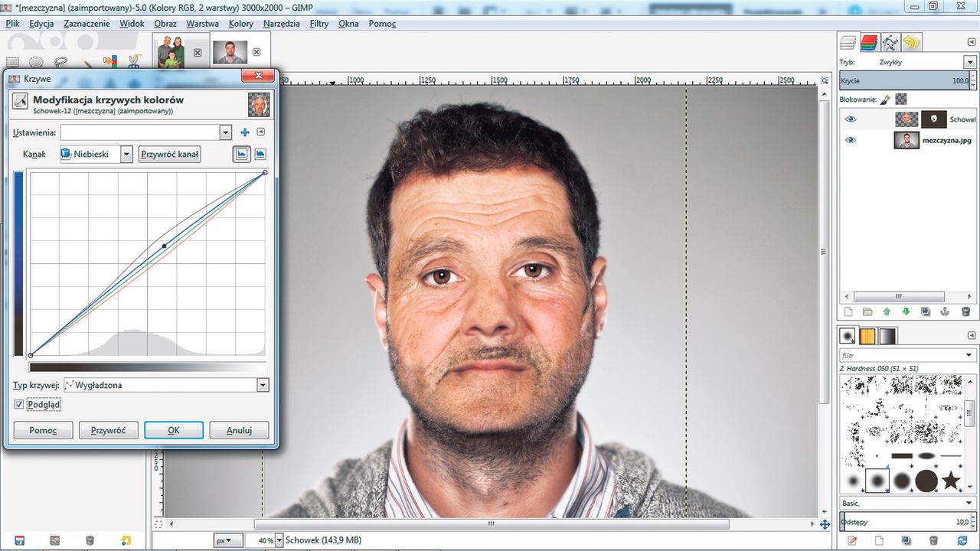Open the Narzędzia menu
The image size is (980, 551).
click(x=282, y=24)
